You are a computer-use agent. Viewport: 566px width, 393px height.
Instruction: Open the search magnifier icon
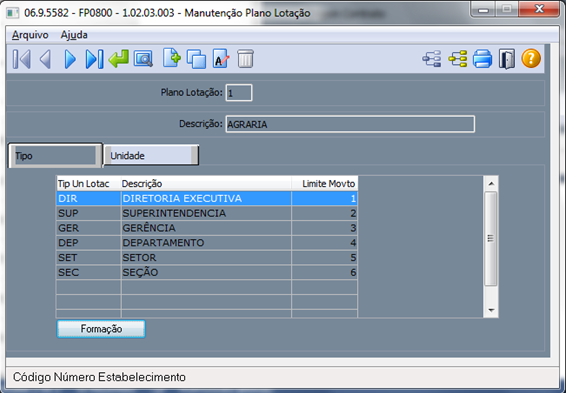[143, 59]
